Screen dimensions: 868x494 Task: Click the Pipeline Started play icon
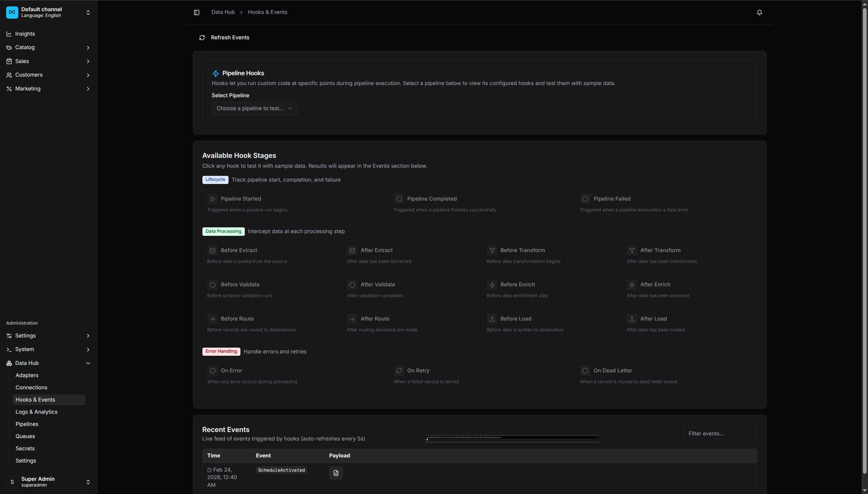tap(213, 199)
